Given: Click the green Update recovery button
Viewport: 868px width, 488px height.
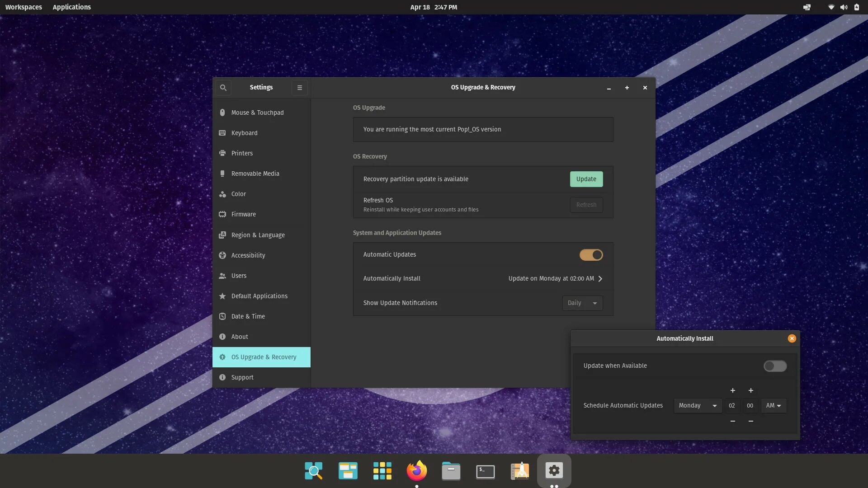Looking at the screenshot, I should pos(586,179).
